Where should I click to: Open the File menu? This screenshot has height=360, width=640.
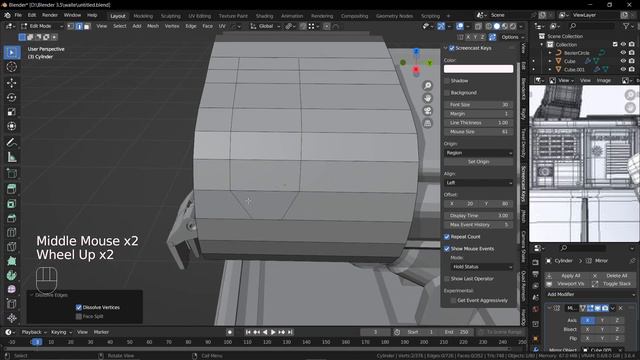[x=18, y=15]
